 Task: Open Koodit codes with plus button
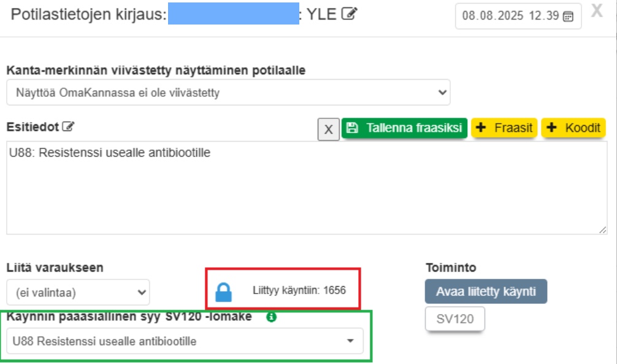[x=573, y=128]
